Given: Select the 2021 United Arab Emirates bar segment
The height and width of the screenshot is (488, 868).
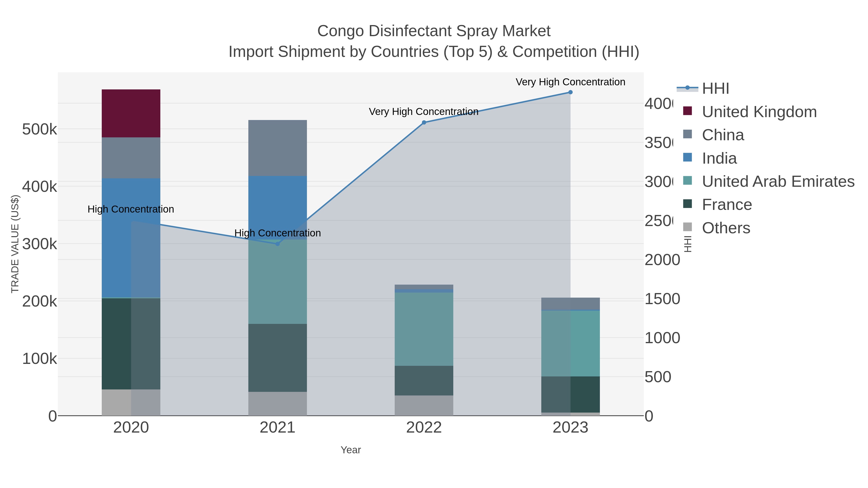Looking at the screenshot, I should click(278, 282).
